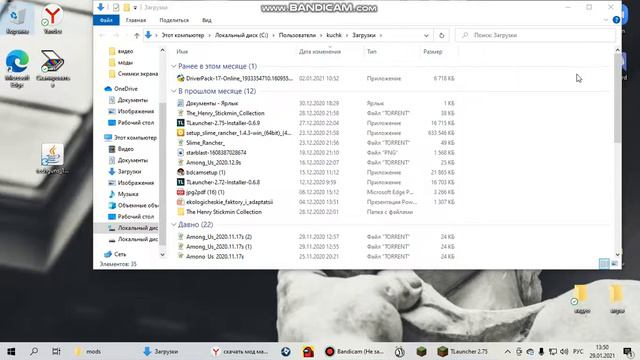Sort files by the Имя column header
The width and height of the screenshot is (640, 360).
pyautogui.click(x=182, y=52)
